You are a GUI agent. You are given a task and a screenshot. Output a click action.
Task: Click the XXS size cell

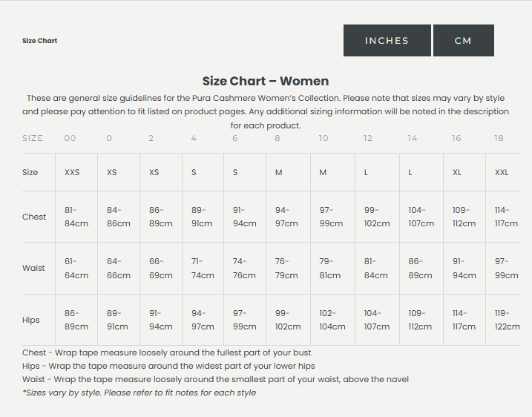72,172
